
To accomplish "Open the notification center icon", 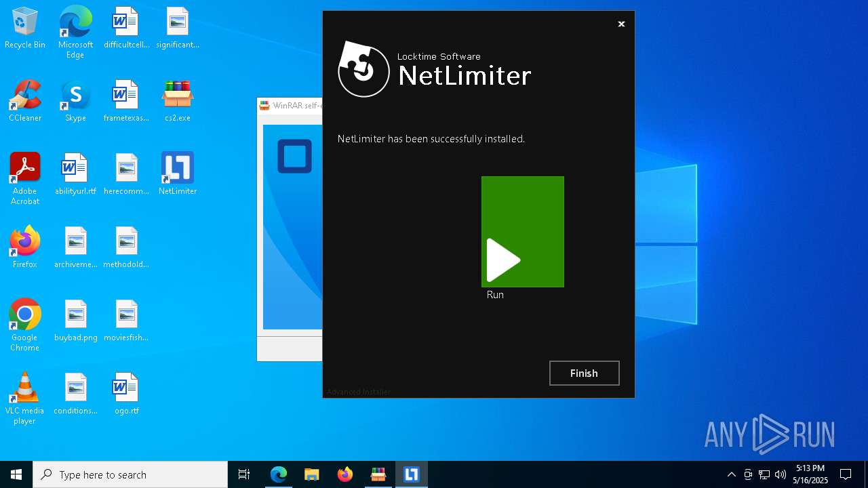I will point(846,474).
